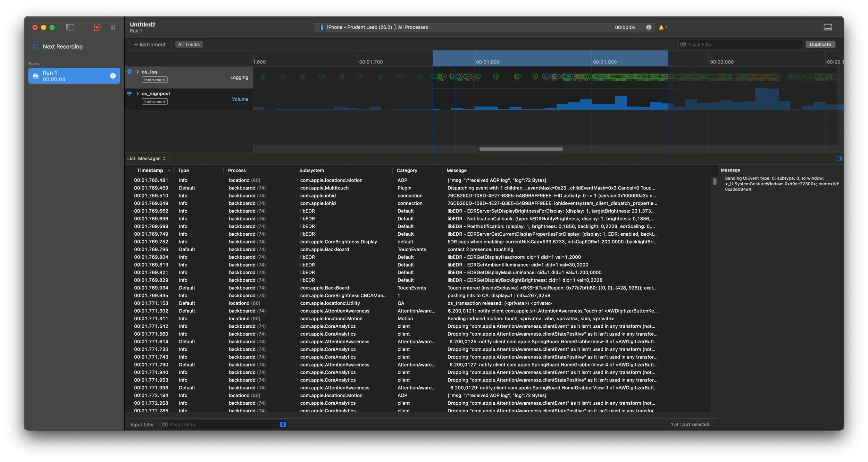Toggle the blue detail filter scope button
This screenshot has width=868, height=462.
tap(283, 425)
